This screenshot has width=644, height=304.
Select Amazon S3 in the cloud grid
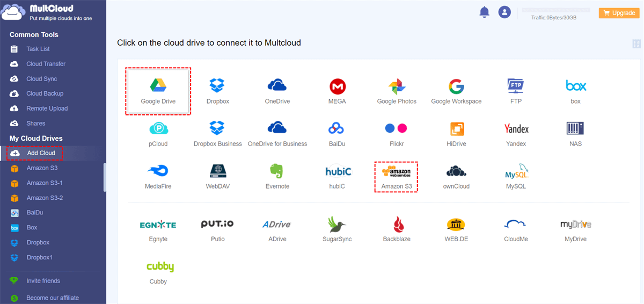click(397, 177)
